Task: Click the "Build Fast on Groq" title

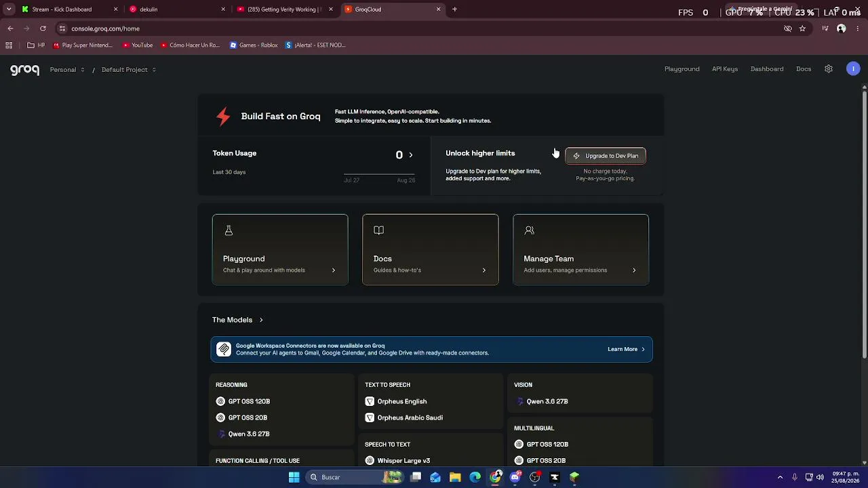Action: tap(281, 117)
